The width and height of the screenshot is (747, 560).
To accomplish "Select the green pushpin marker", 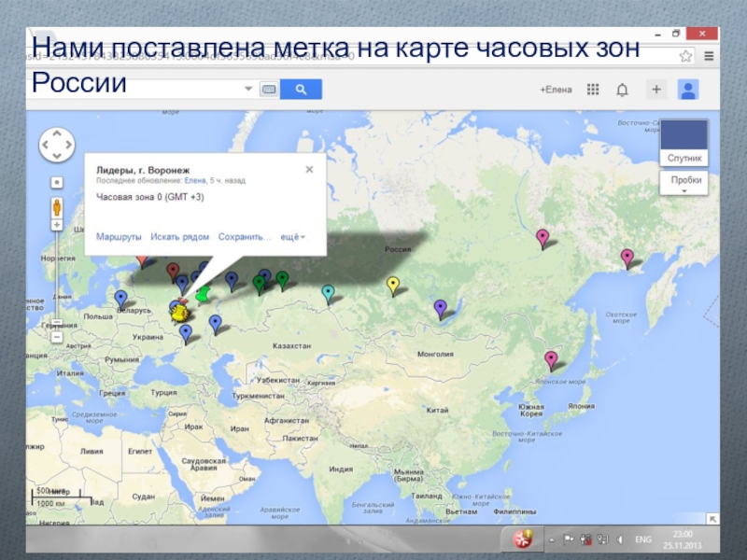I will pos(204,294).
